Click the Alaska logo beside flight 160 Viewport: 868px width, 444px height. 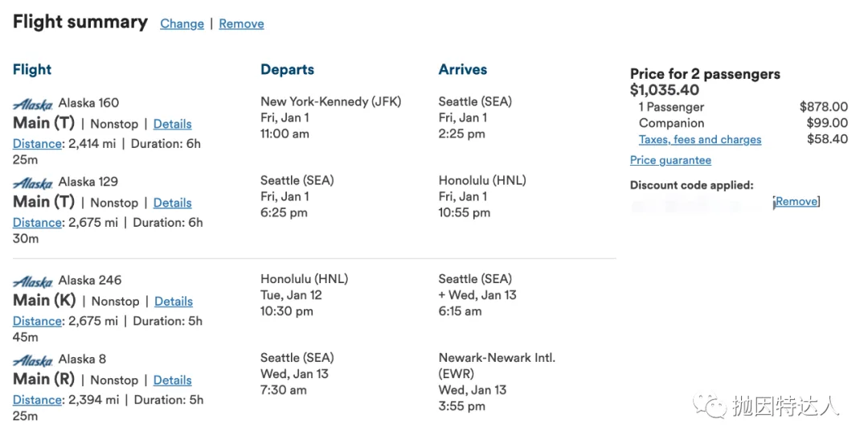[x=33, y=104]
